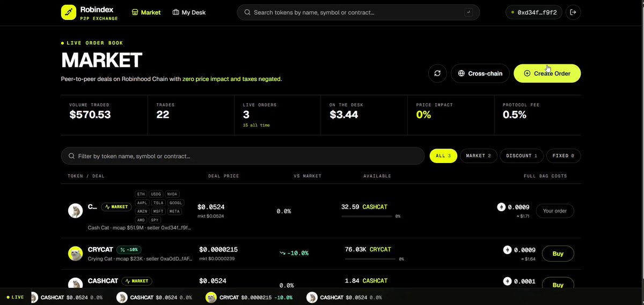Select the DISCOUNT 1 filter pill
The width and height of the screenshot is (644, 305).
point(522,156)
